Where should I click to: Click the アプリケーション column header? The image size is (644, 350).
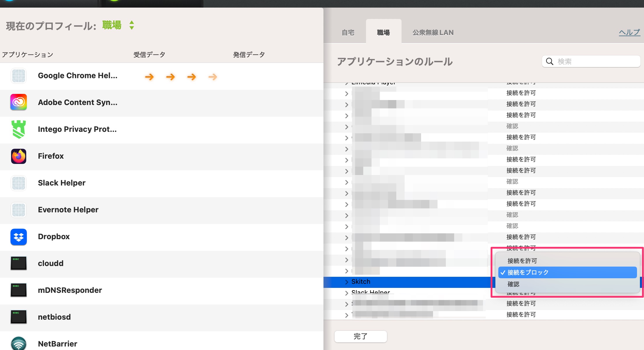(x=27, y=55)
